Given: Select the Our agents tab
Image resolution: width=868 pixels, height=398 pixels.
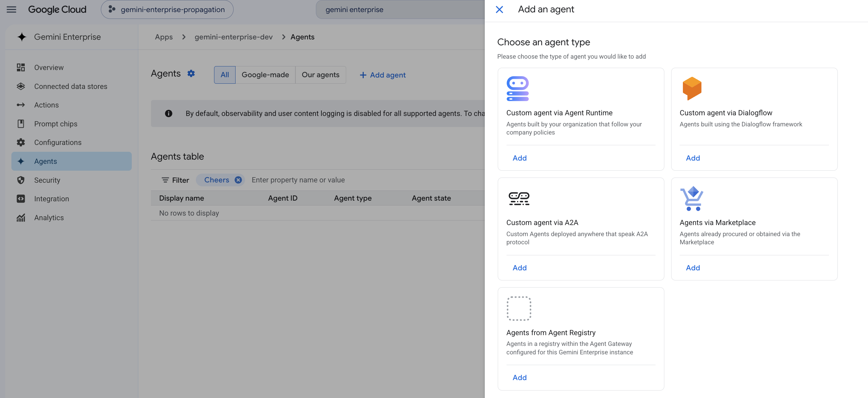Looking at the screenshot, I should click(320, 75).
